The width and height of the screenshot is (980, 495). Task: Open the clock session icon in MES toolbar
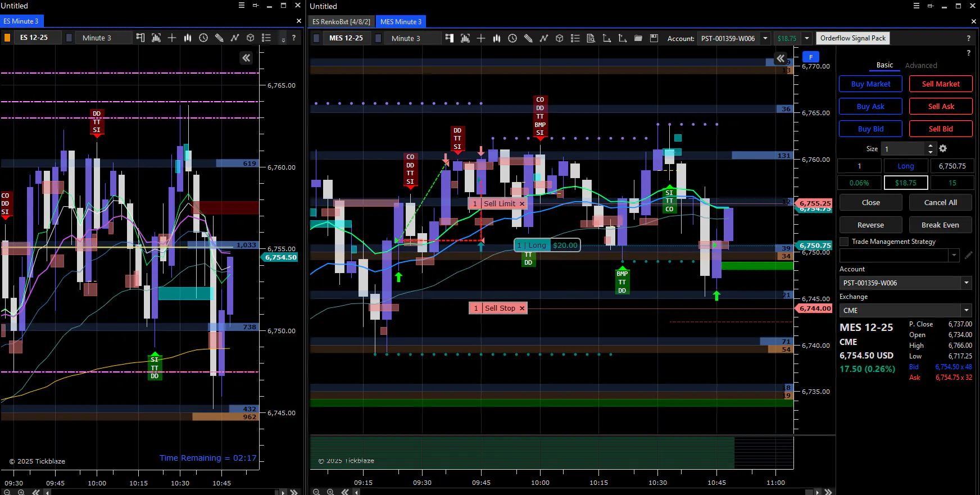coord(512,38)
